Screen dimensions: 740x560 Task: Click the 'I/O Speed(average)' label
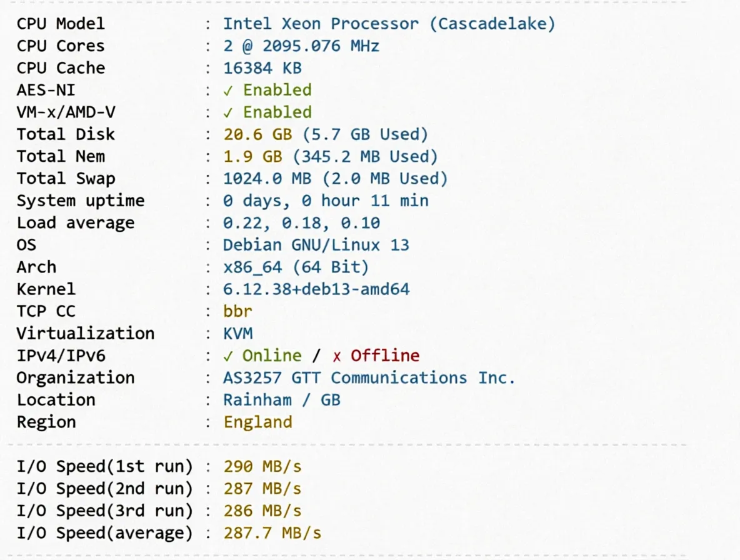pyautogui.click(x=105, y=532)
